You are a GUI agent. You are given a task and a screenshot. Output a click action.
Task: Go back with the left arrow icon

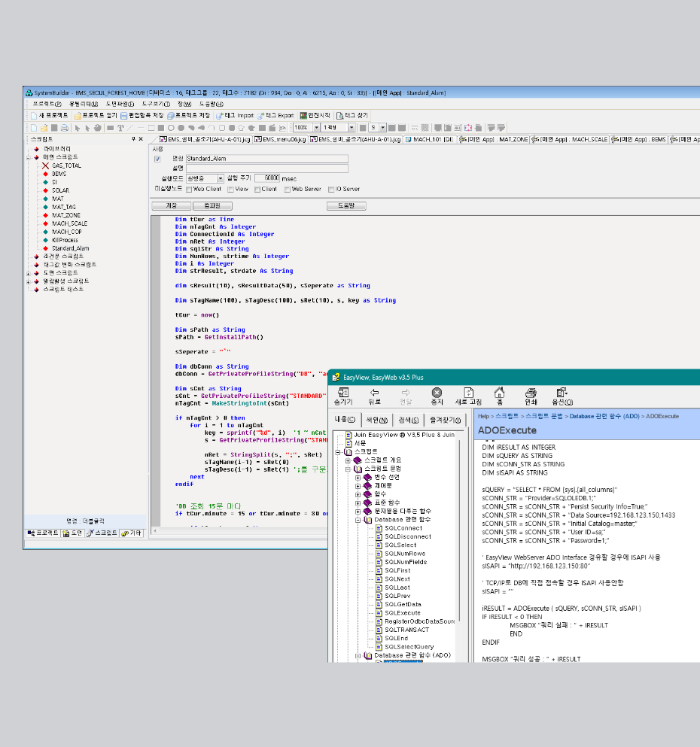click(374, 393)
